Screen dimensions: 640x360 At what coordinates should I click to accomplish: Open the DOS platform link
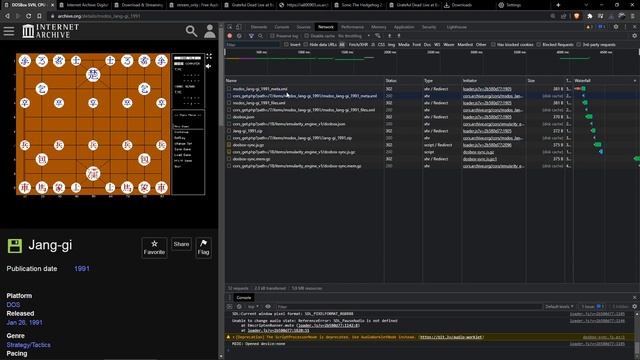click(13, 304)
